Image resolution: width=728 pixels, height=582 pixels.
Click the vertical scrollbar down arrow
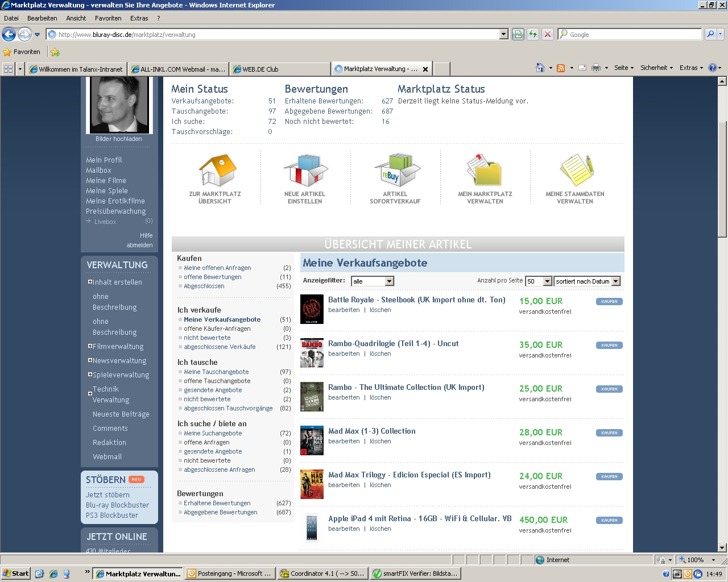coord(722,548)
